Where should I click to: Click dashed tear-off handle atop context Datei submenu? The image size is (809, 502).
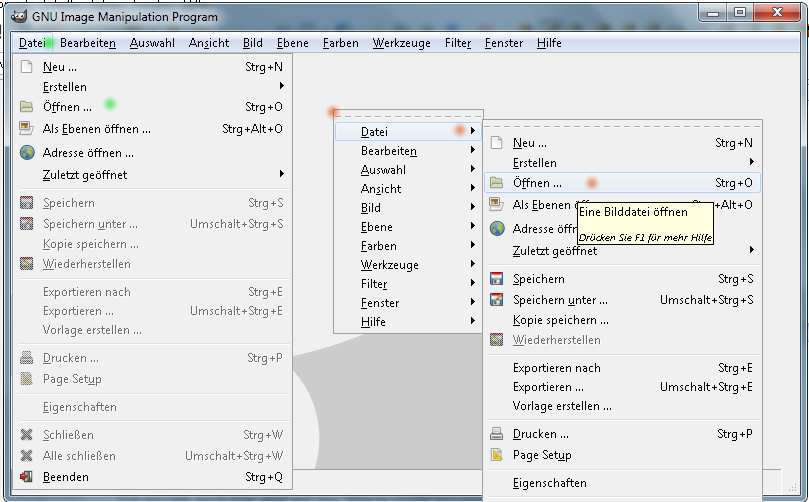click(x=623, y=126)
